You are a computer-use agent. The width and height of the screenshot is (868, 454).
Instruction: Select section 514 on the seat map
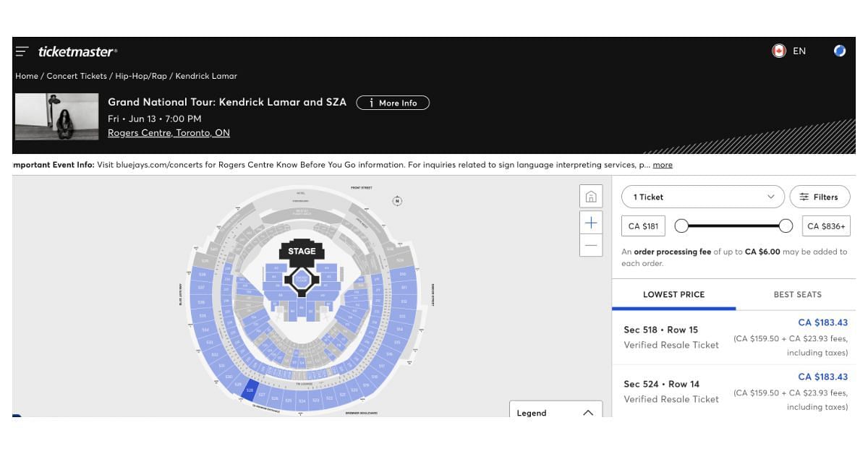coord(399,329)
